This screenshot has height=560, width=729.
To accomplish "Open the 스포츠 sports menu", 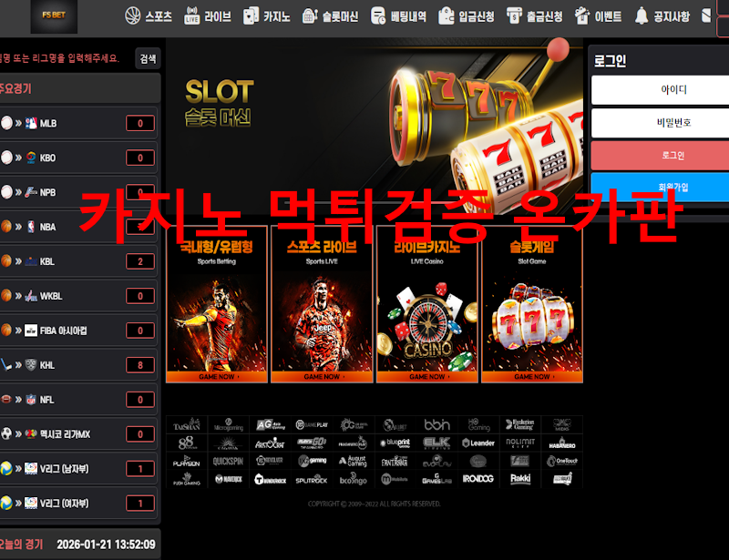I will [149, 16].
